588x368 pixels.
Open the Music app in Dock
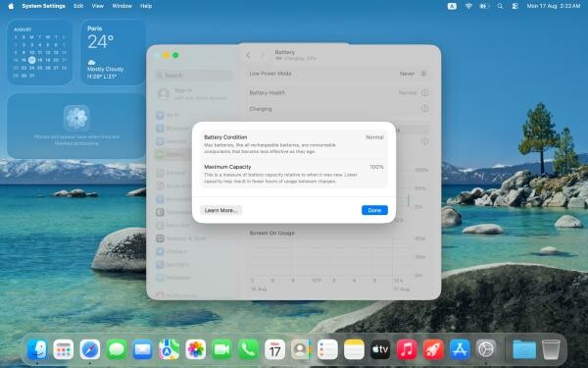[407, 349]
